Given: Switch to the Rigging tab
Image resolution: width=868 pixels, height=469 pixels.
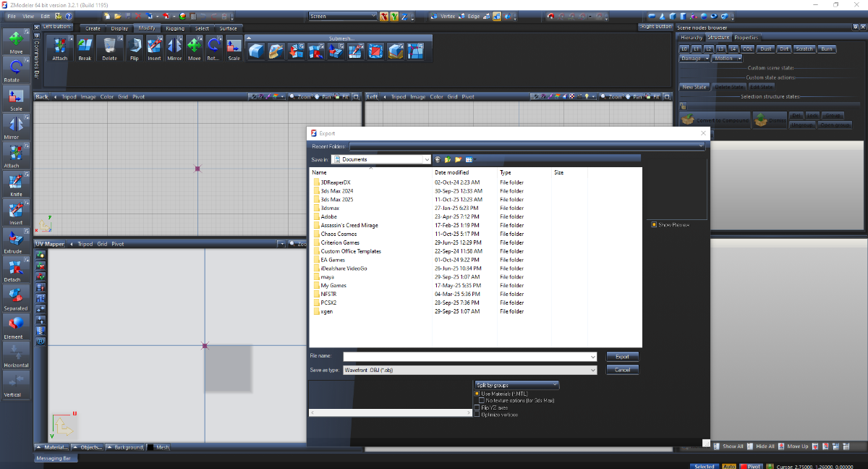Looking at the screenshot, I should [x=175, y=28].
